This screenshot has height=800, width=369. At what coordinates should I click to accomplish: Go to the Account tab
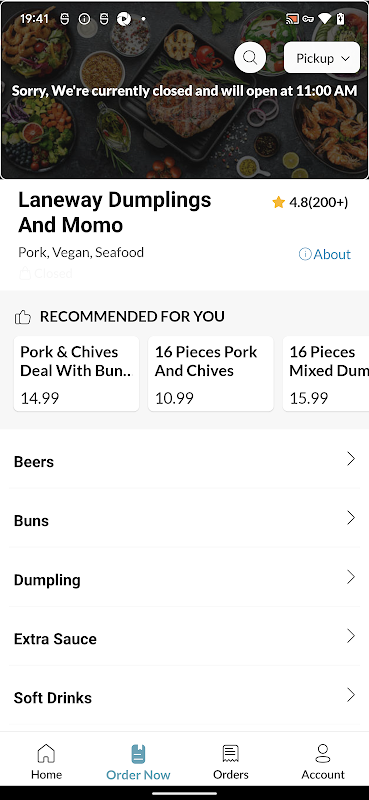click(x=323, y=763)
